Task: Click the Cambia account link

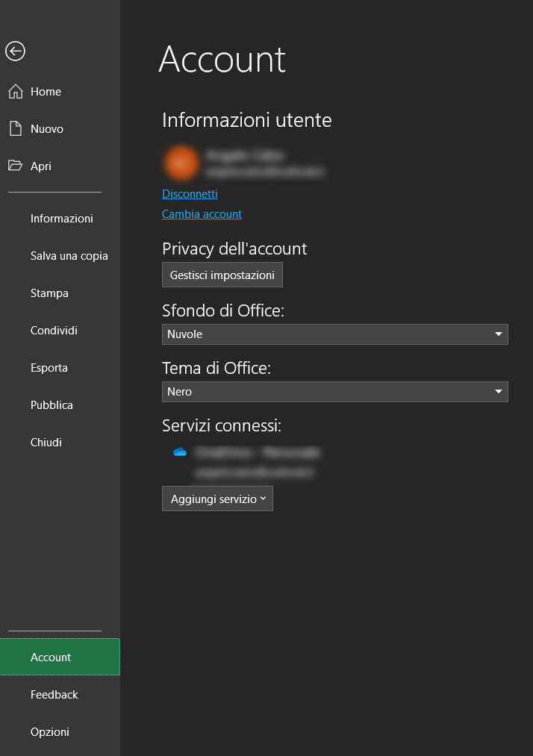Action: coord(202,214)
